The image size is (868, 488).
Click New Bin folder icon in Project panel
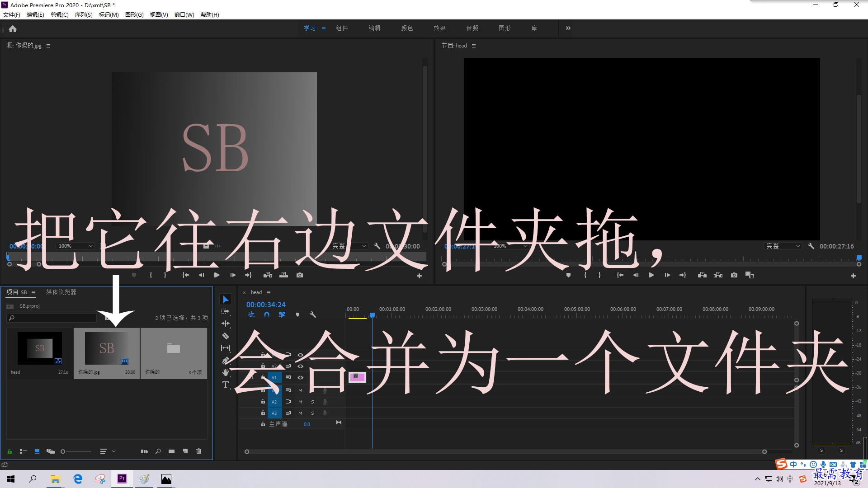click(171, 451)
